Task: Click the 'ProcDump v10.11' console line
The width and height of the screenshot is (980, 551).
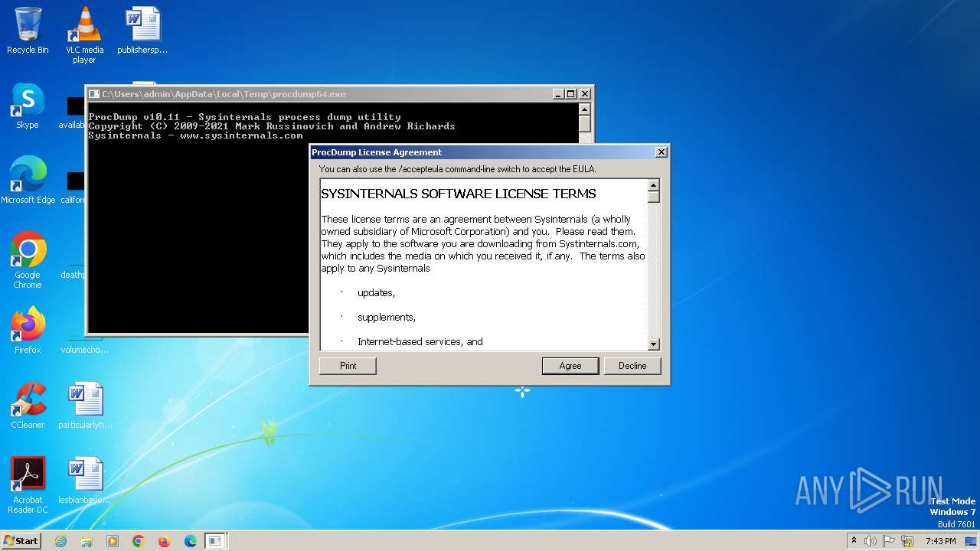Action: click(x=244, y=117)
